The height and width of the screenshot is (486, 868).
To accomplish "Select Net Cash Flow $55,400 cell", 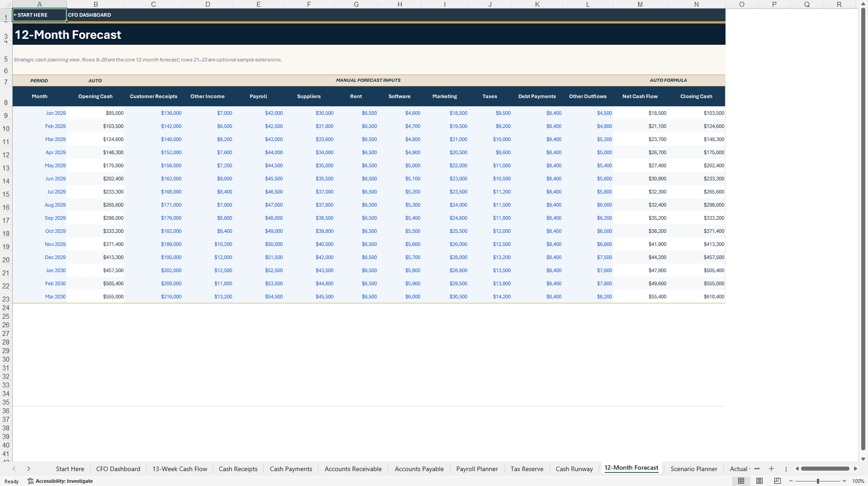I will point(640,297).
